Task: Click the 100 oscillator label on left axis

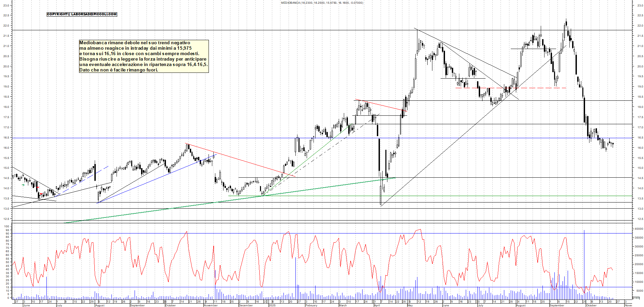Action: pos(6,226)
